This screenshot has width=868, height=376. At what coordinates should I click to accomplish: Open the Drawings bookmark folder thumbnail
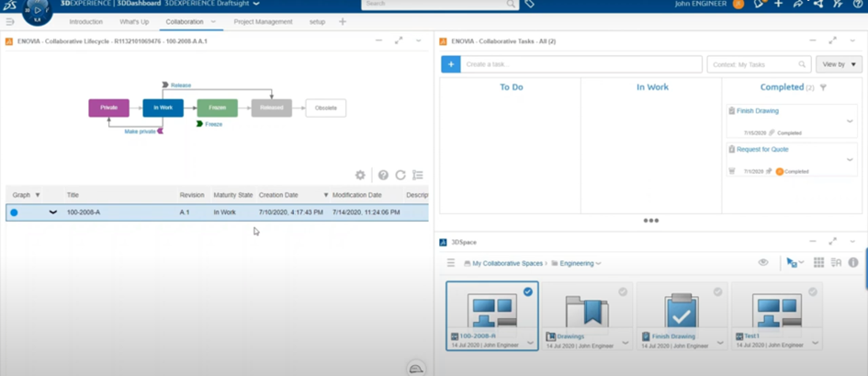point(587,312)
